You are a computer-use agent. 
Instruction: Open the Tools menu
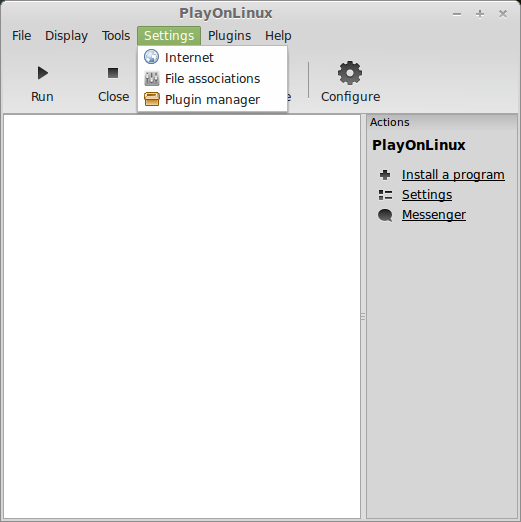[116, 36]
